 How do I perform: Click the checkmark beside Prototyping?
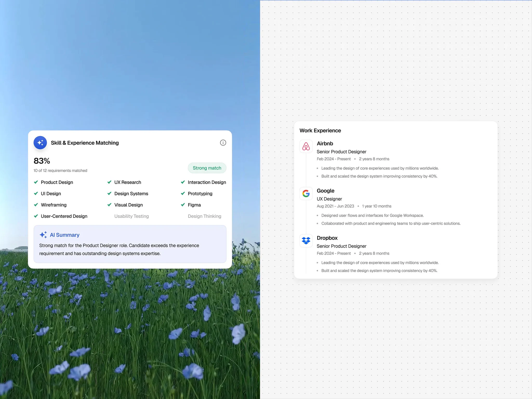click(183, 194)
